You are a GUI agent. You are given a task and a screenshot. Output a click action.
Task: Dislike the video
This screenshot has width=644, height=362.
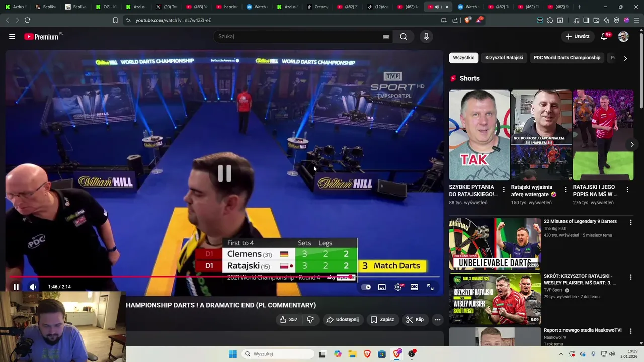pyautogui.click(x=310, y=320)
